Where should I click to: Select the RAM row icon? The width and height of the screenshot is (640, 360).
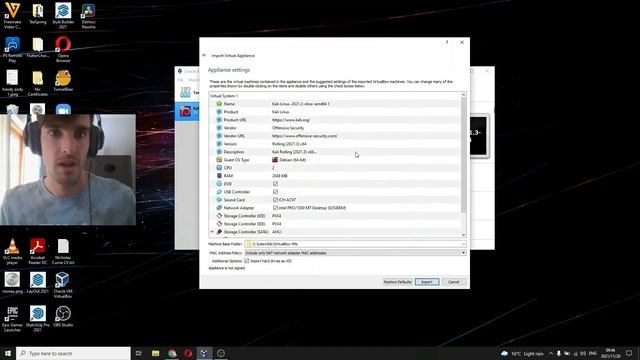click(x=219, y=176)
